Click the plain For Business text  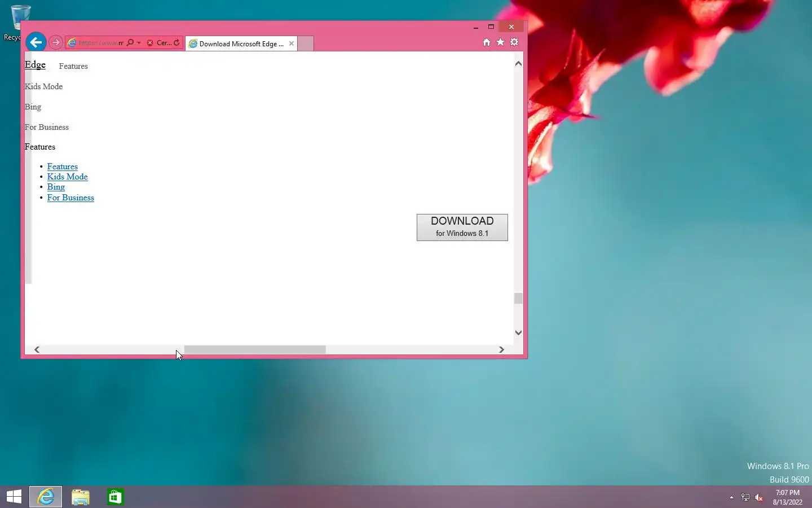(x=46, y=127)
